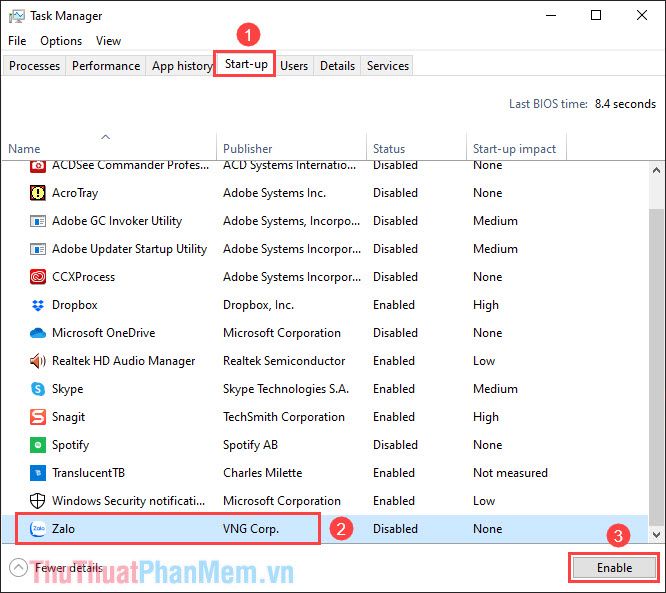Image resolution: width=666 pixels, height=593 pixels.
Task: Click the TranslucentTB blue icon
Action: (38, 473)
